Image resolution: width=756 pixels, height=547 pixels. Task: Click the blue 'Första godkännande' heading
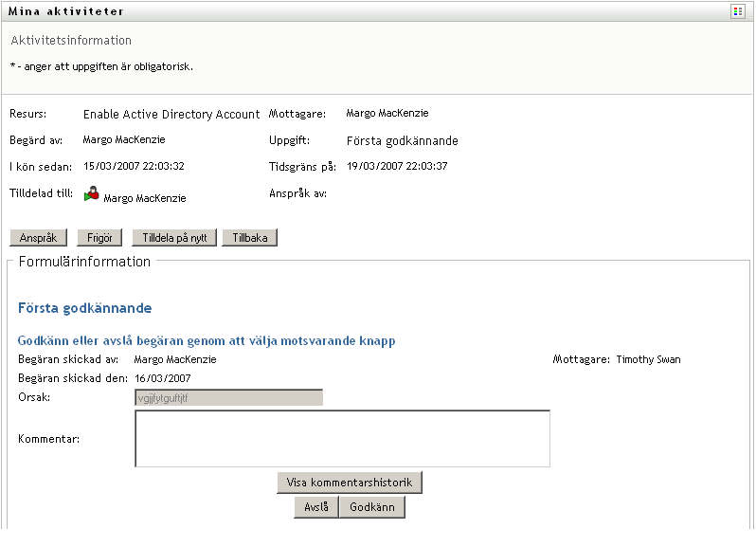(85, 308)
